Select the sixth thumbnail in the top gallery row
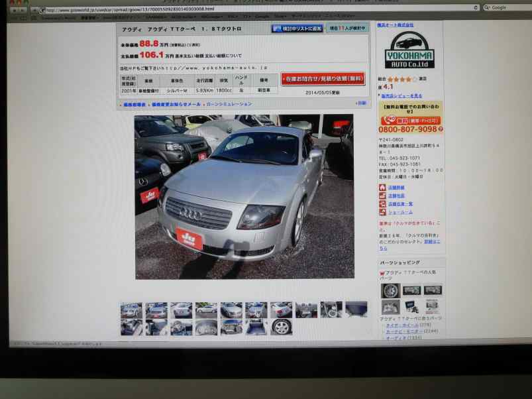Viewport: 532px width, 399px height. pos(256,310)
